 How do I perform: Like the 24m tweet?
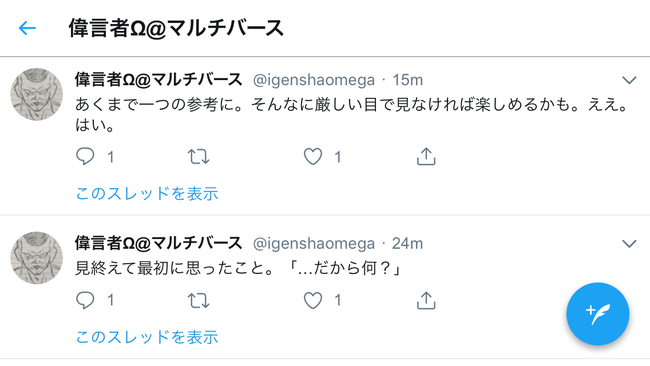[313, 300]
